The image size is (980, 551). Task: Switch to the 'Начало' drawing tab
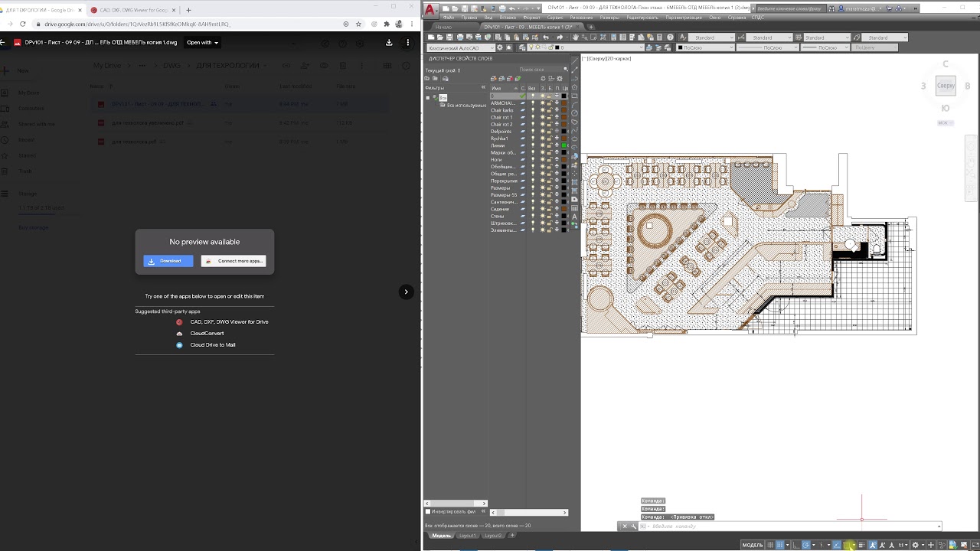pos(444,27)
